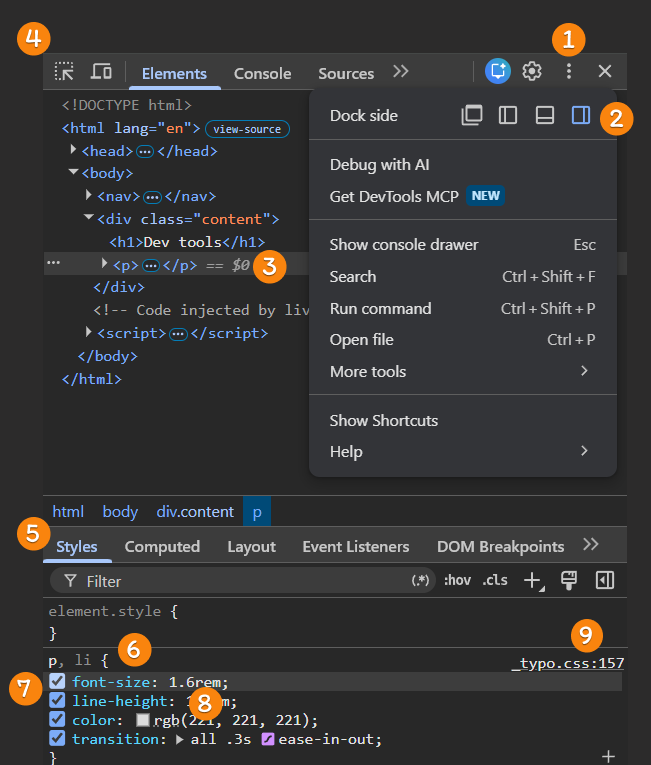The height and width of the screenshot is (765, 651).
Task: Collapse the div.content node arrow
Action: coord(89,217)
